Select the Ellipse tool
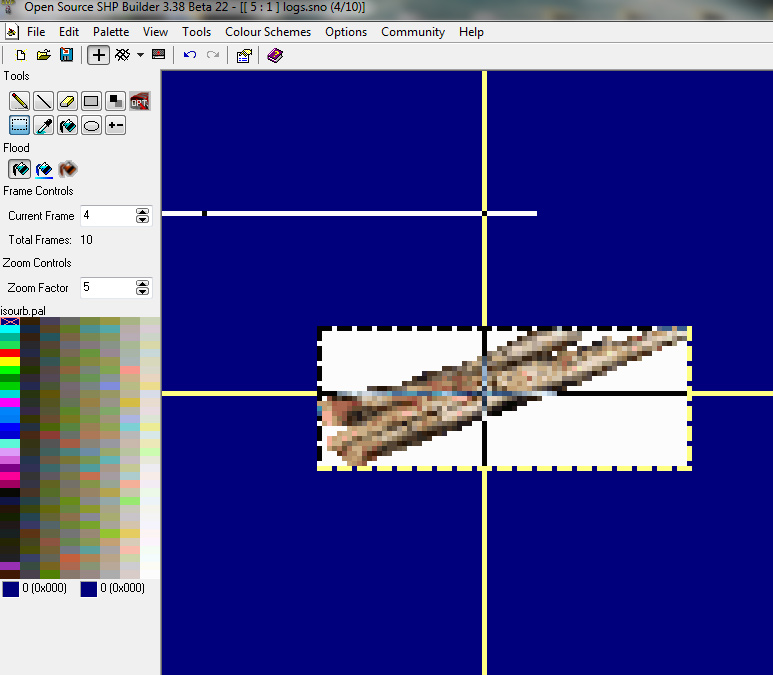The height and width of the screenshot is (675, 773). 91,125
